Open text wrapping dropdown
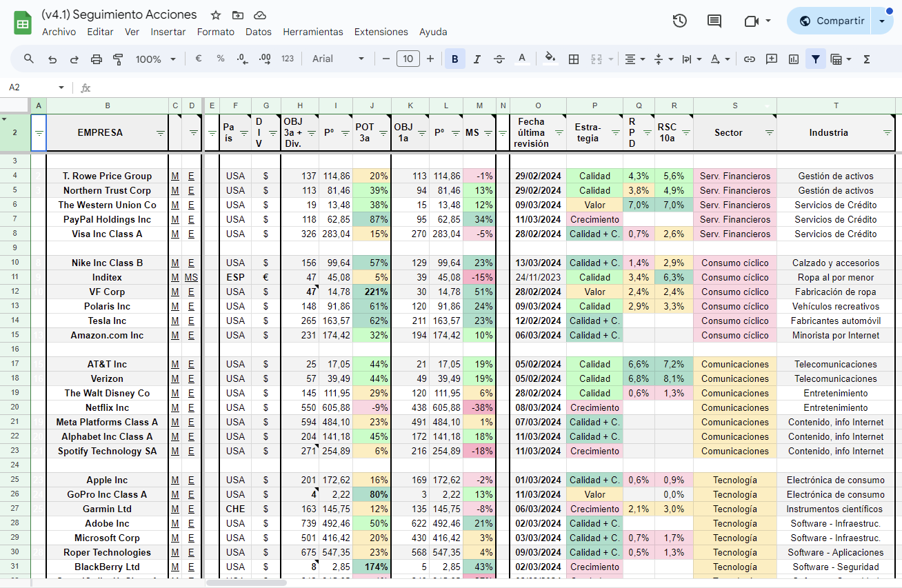 [692, 59]
